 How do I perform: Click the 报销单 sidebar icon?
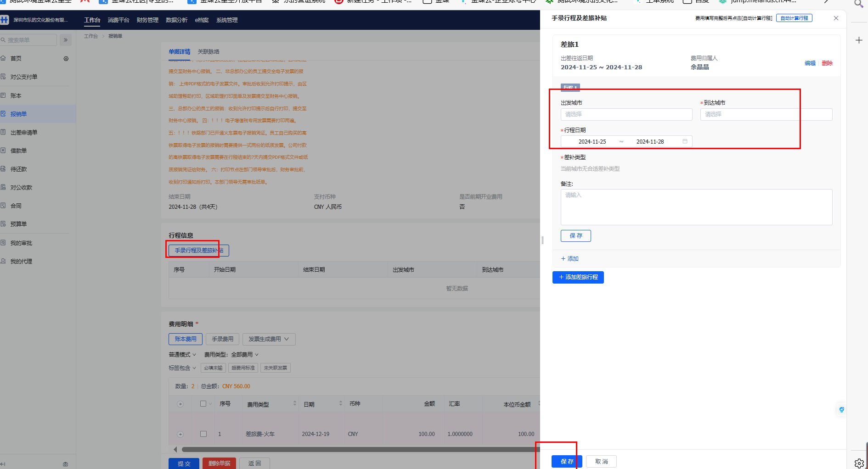3,114
